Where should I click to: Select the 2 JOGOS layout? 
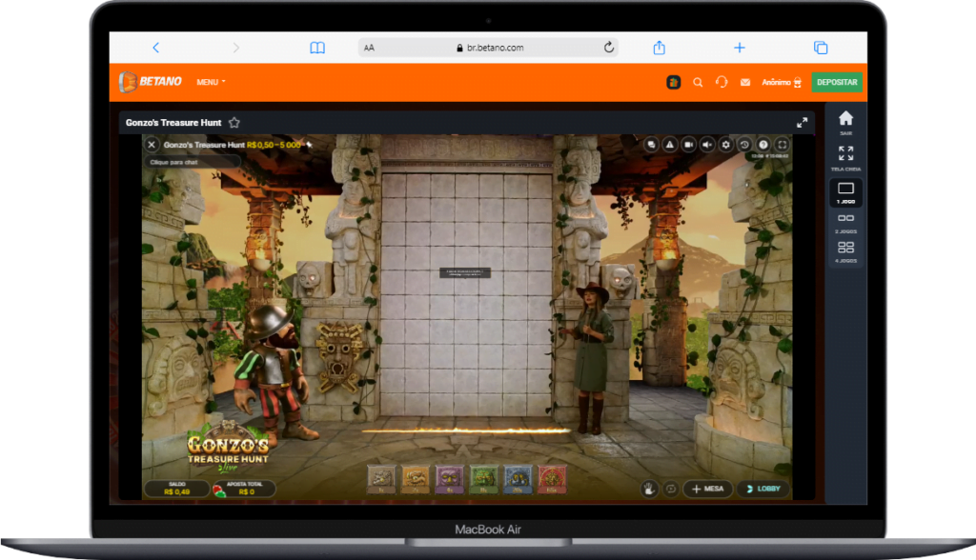point(846,223)
